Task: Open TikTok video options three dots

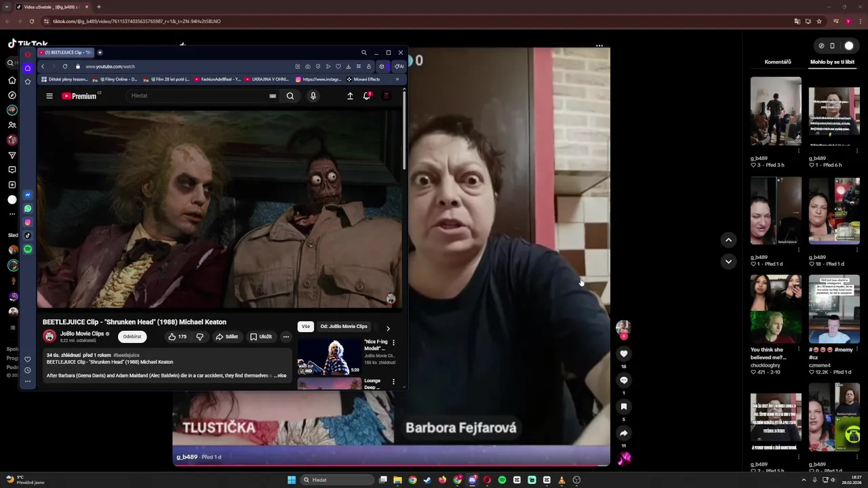Action: (599, 46)
